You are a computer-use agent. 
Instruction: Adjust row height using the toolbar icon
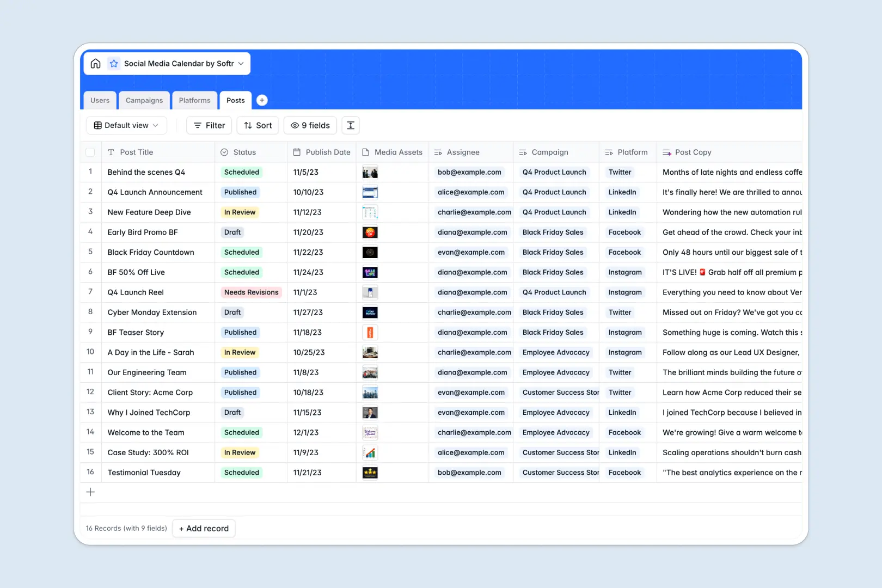[350, 125]
